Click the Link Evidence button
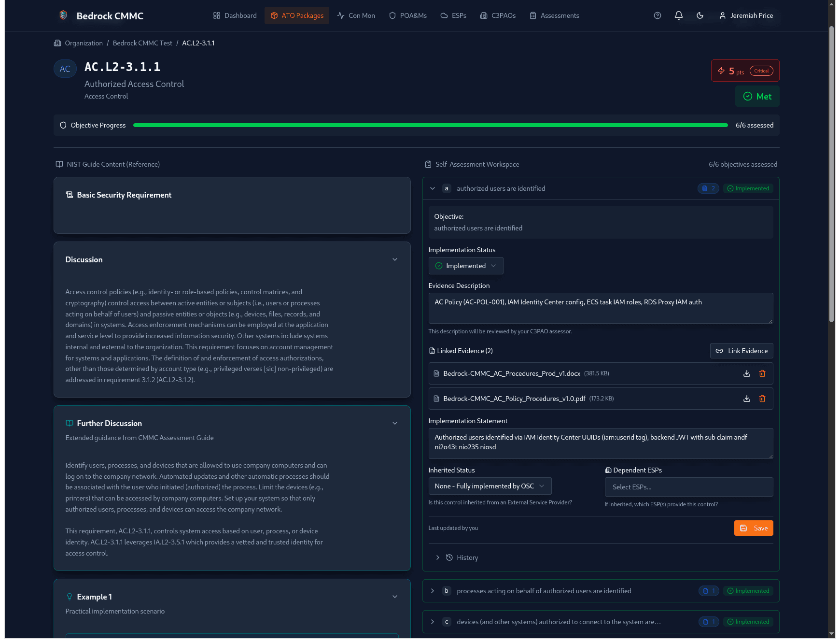The height and width of the screenshot is (643, 840). point(742,351)
